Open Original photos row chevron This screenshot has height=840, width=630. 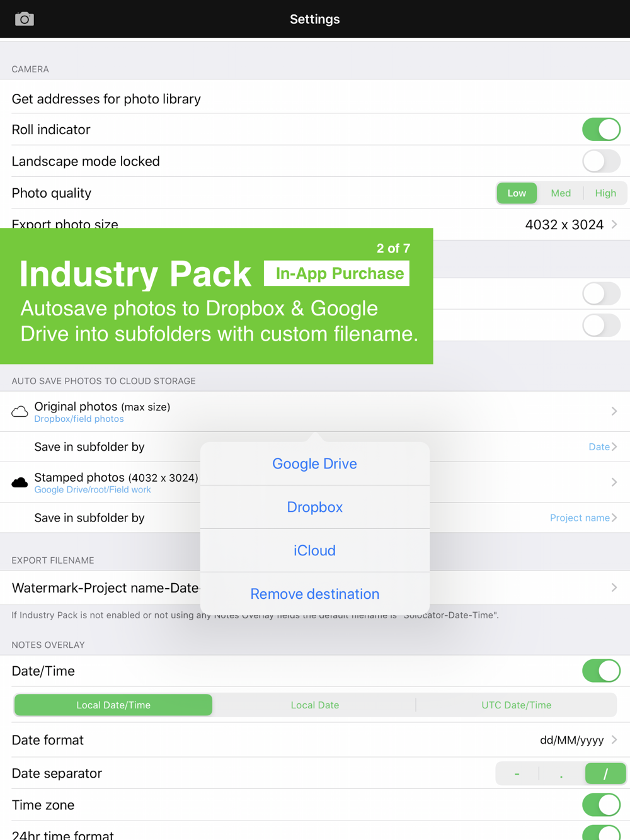614,412
